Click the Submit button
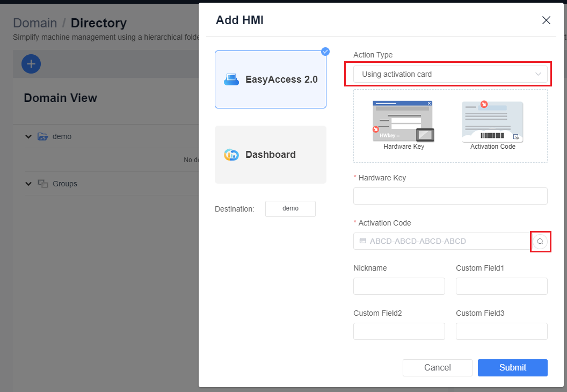The width and height of the screenshot is (567, 392). pos(512,368)
